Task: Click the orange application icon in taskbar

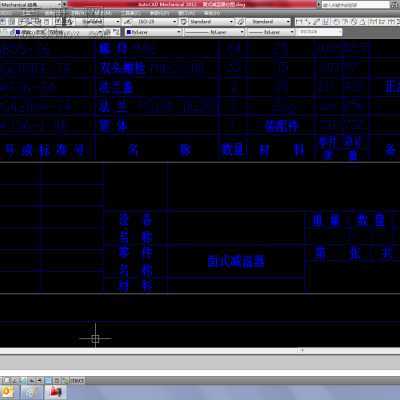Action: (7, 392)
